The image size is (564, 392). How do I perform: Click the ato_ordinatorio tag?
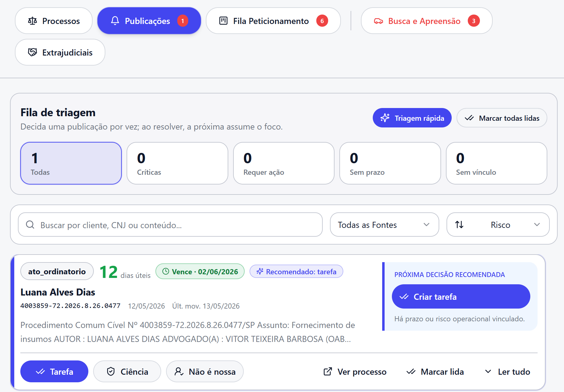[x=57, y=271]
